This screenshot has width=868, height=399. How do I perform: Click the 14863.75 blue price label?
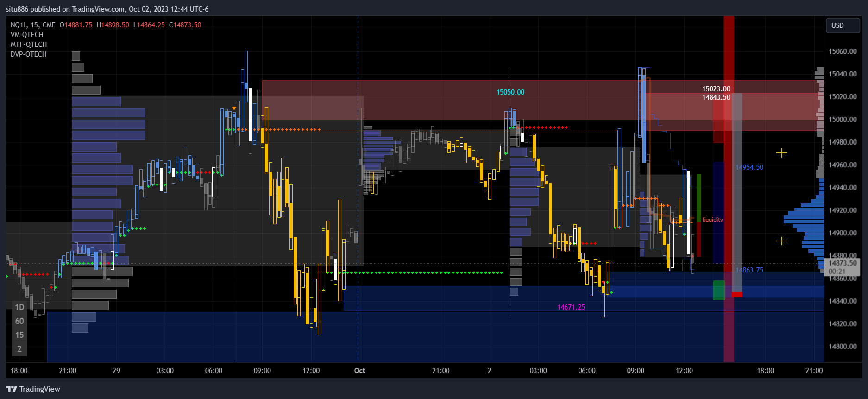pyautogui.click(x=749, y=270)
